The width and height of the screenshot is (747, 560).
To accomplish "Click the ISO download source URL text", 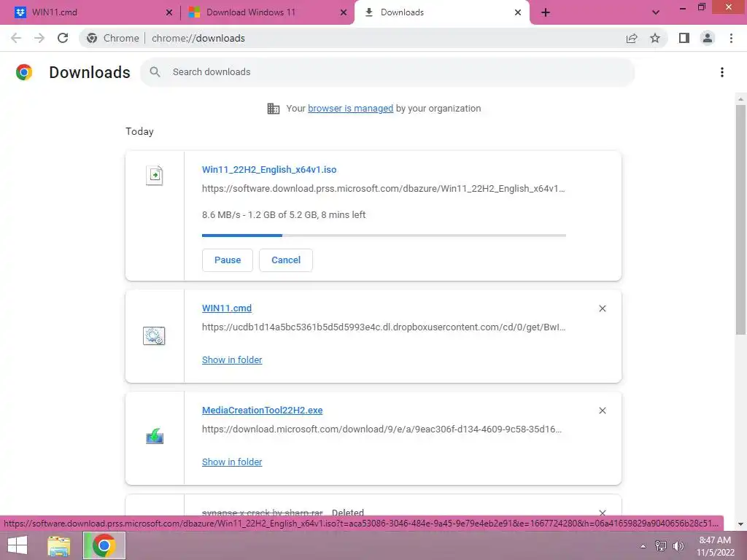I will click(x=384, y=189).
